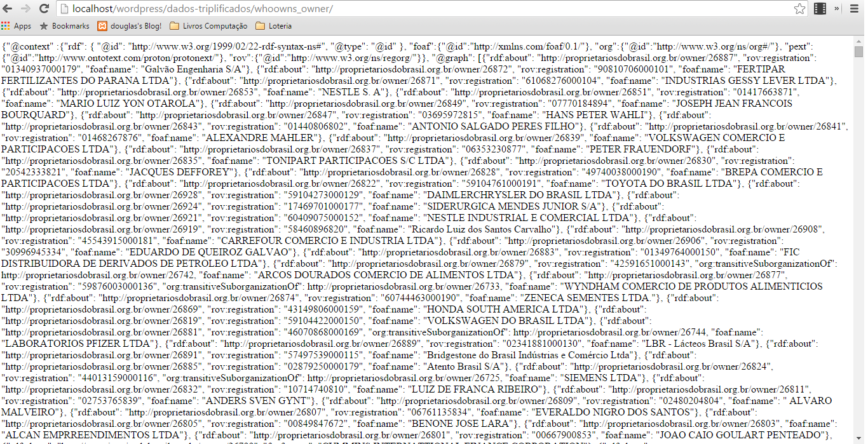The height and width of the screenshot is (444, 868).
Task: Open the Bookmarks star entry in bookmarks bar
Action: click(x=64, y=26)
